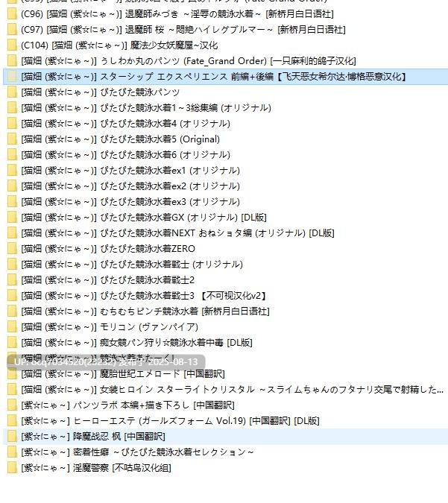Select the folder icon of the (C96) entry
The image size is (448, 503).
(x=12, y=14)
